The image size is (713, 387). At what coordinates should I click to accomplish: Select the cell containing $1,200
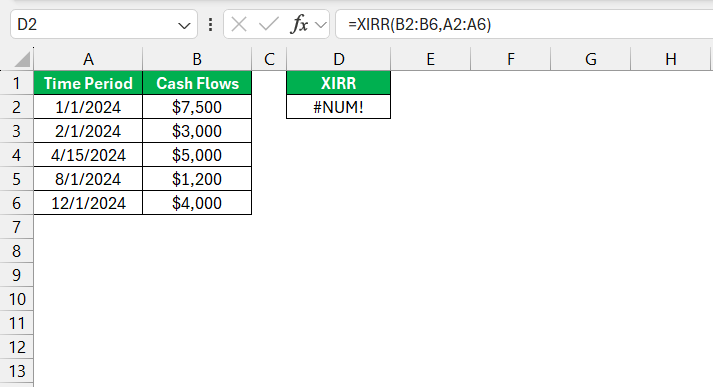pyautogui.click(x=197, y=179)
